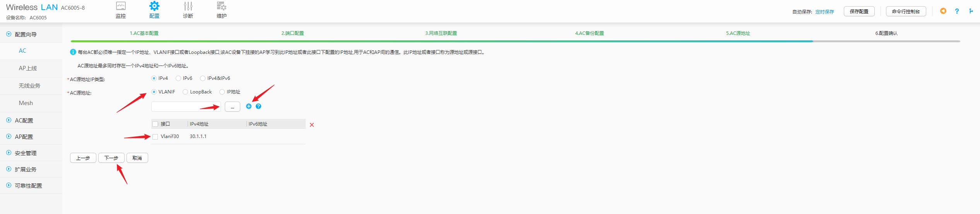The image size is (980, 214).
Task: Expand the AC配置 sidebar section
Action: [x=24, y=121]
